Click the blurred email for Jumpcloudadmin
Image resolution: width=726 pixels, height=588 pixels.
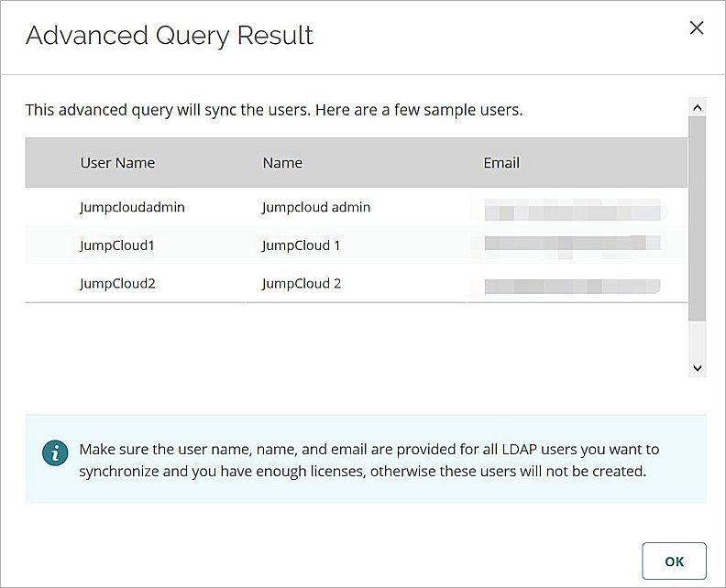572,210
